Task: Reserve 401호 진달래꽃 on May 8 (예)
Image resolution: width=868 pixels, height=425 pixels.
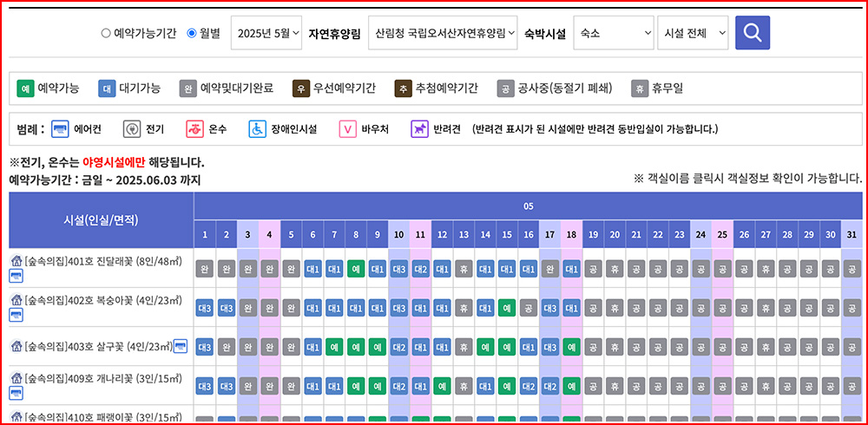Action: tap(356, 268)
